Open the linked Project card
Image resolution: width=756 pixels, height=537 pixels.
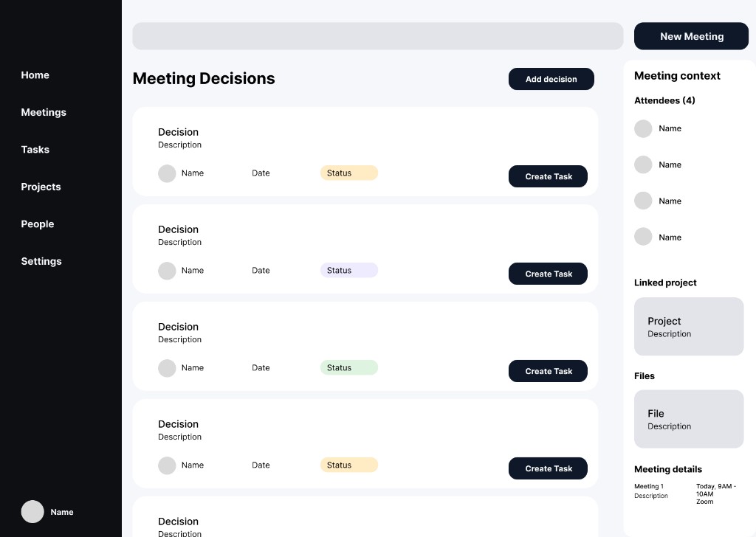[x=689, y=327]
